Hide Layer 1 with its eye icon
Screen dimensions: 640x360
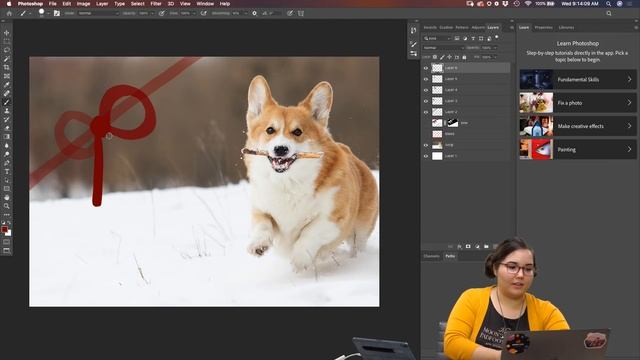426,156
